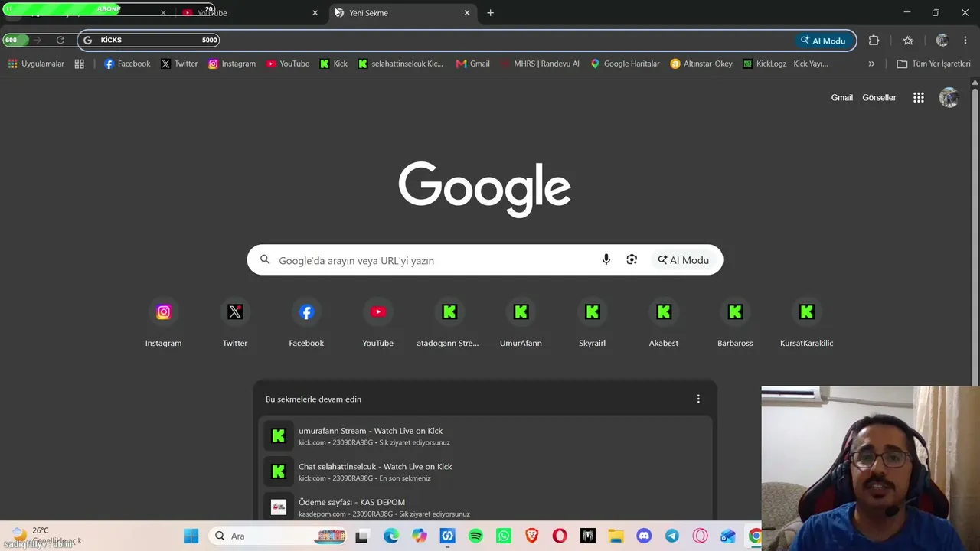
Task: Open the atadogann Stream Kick shortcut
Action: [449, 322]
